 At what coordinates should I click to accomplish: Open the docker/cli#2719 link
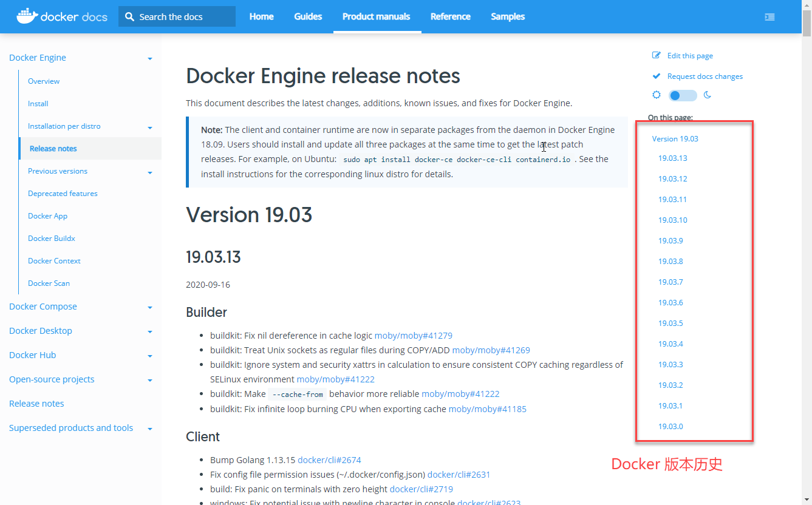point(421,489)
